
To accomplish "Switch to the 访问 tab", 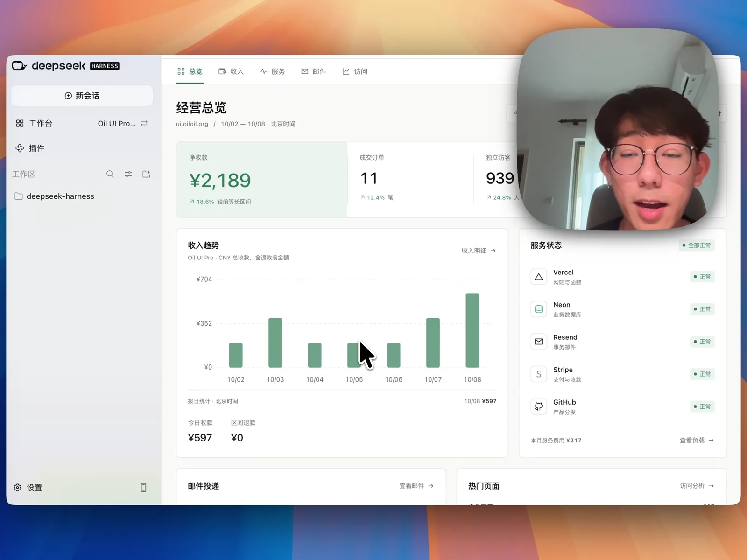I will tap(355, 71).
